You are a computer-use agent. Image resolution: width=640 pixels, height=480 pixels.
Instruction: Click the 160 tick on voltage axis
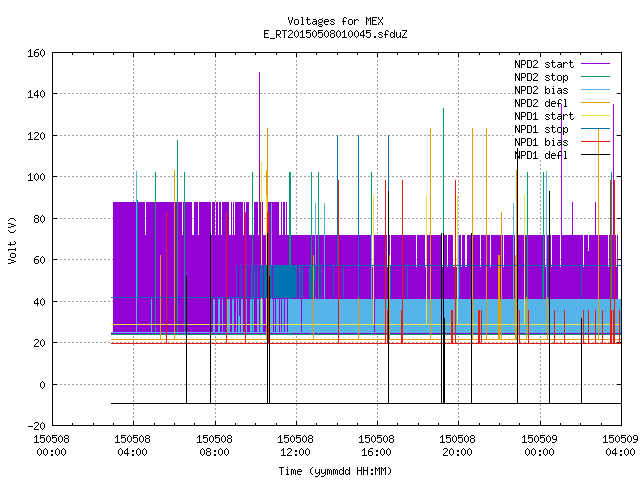click(36, 53)
